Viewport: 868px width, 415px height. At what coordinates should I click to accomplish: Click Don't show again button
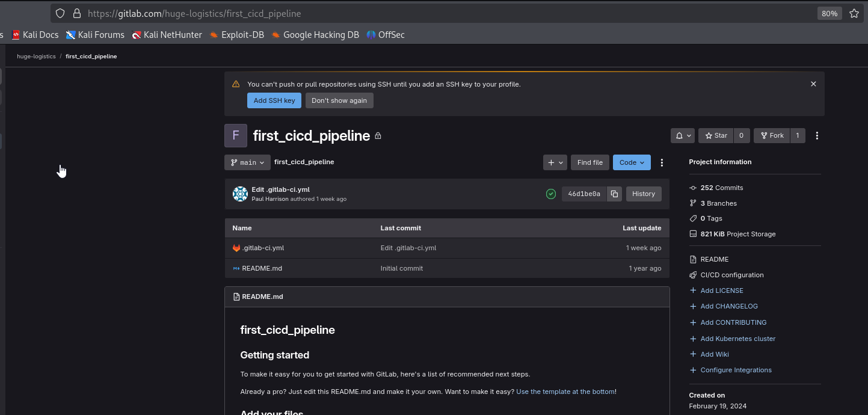coord(339,100)
